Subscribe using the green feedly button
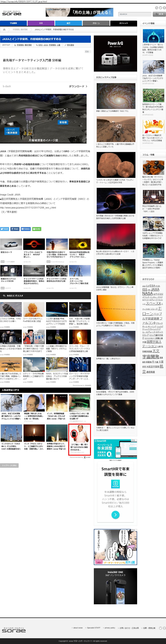The width and height of the screenshot is (166, 644). pos(37,229)
